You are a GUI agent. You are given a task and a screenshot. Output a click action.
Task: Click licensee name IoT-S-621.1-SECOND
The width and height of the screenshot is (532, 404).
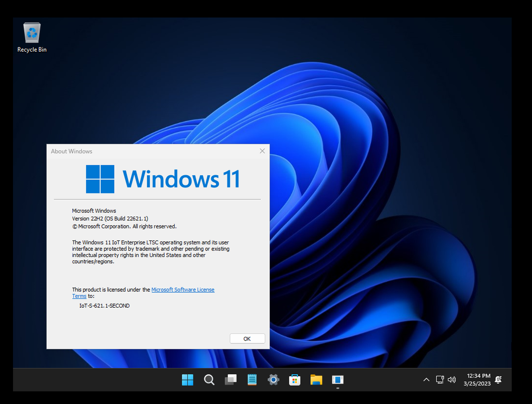click(105, 306)
